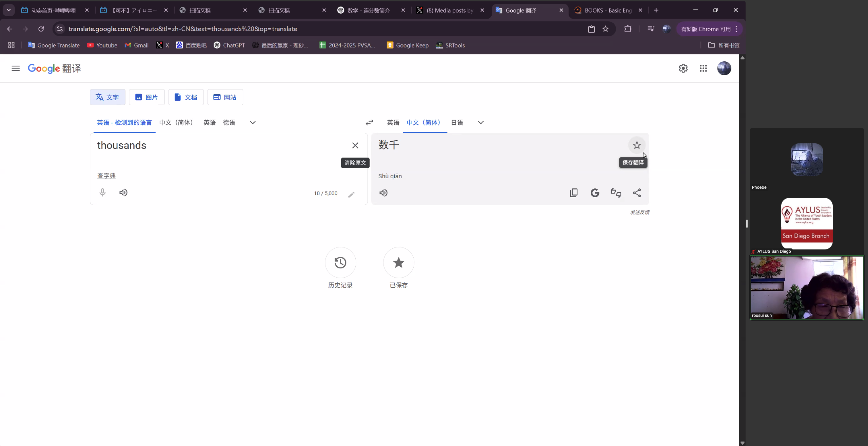868x446 pixels.
Task: Open the ChatGPT bookmark
Action: click(230, 45)
